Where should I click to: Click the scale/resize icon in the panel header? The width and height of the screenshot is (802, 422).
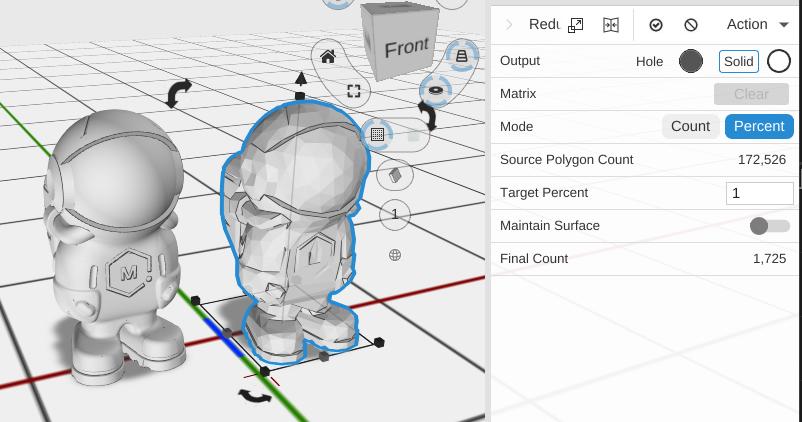pyautogui.click(x=575, y=25)
